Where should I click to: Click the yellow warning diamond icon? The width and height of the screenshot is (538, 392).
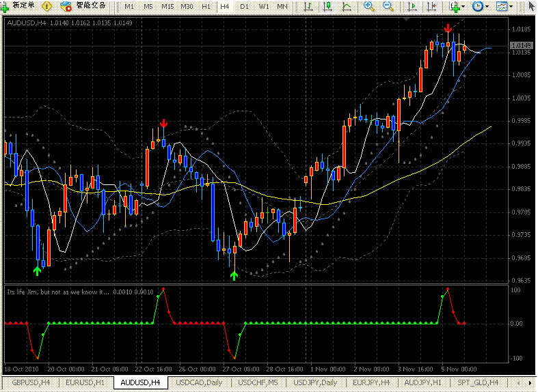[x=46, y=6]
